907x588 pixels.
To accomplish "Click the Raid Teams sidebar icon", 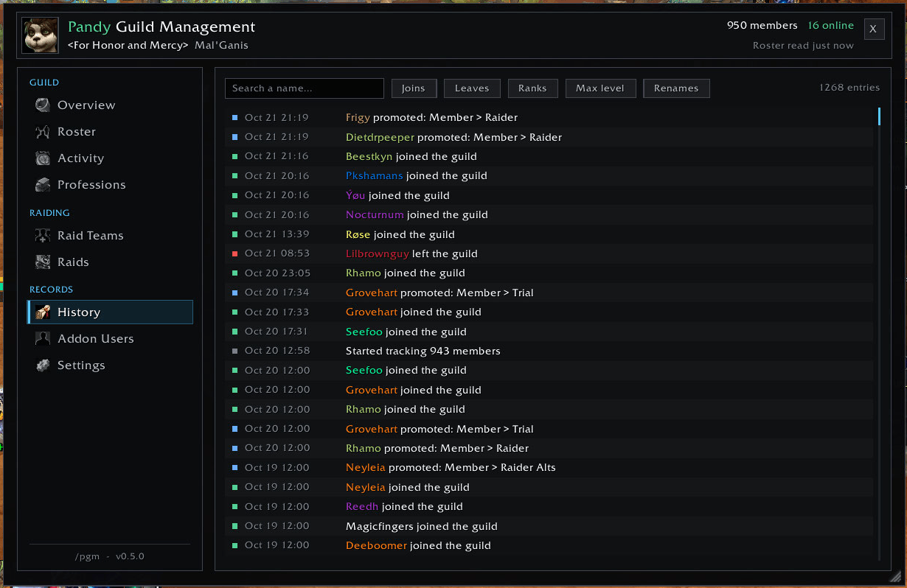I will tap(43, 236).
